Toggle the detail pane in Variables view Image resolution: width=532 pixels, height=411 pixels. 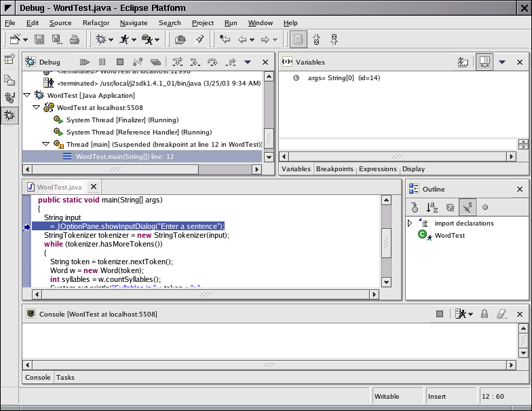tap(484, 62)
